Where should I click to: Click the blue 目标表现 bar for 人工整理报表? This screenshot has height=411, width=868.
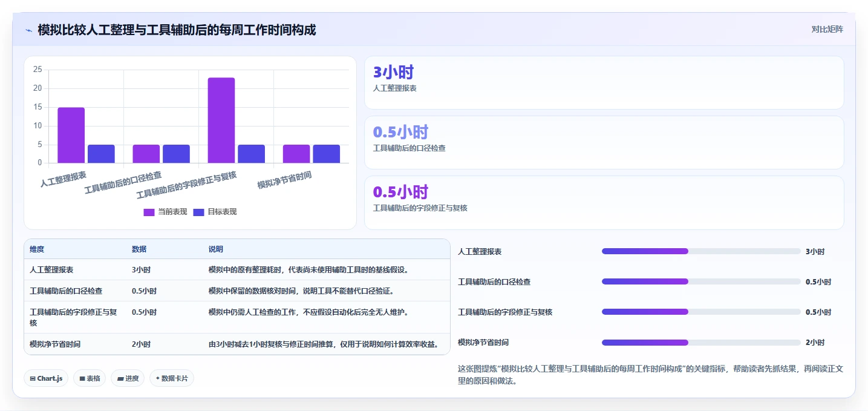pos(101,154)
